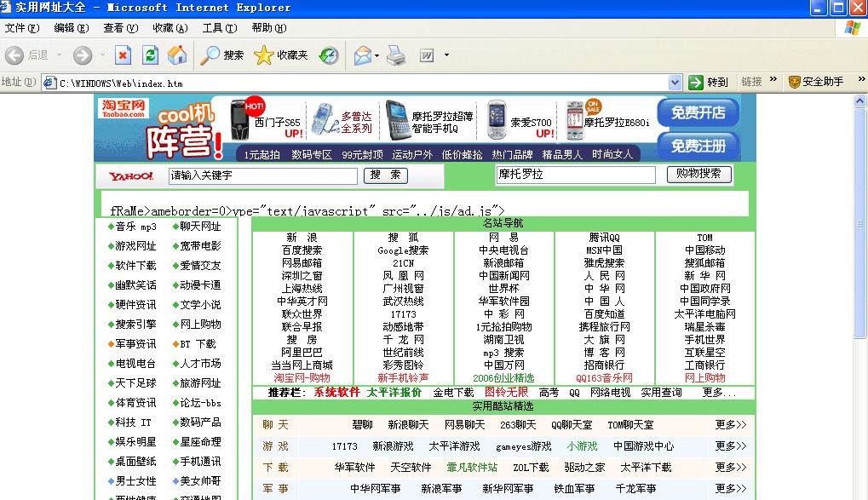
Task: Expand the 安全助手 toolbar chevron
Action: (x=861, y=80)
